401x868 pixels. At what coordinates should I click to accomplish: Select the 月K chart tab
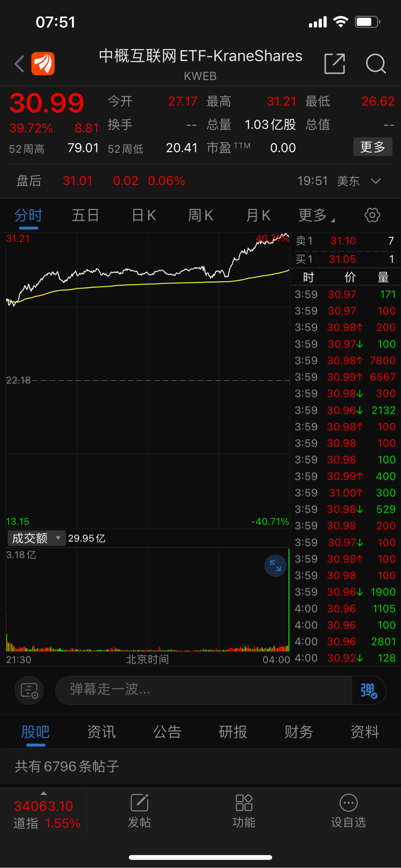point(258,215)
